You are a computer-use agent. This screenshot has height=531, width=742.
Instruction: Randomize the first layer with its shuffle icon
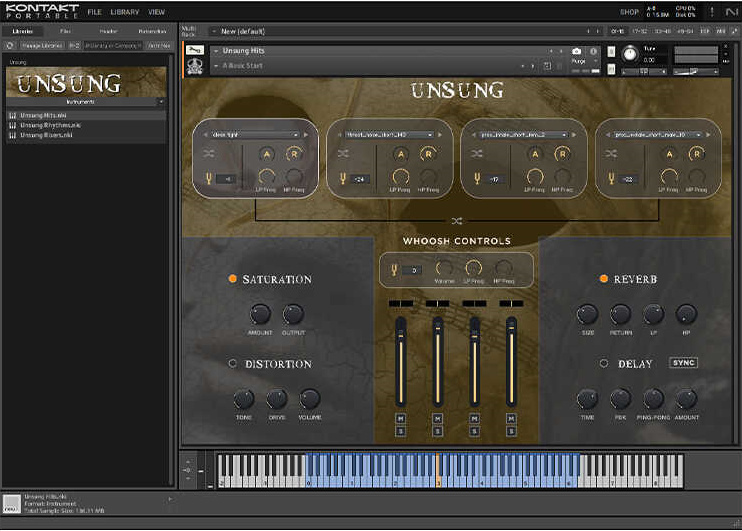[209, 153]
